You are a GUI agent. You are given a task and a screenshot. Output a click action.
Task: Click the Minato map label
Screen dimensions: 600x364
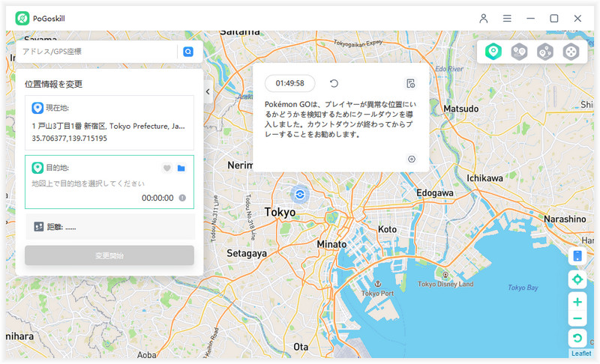[x=331, y=244]
